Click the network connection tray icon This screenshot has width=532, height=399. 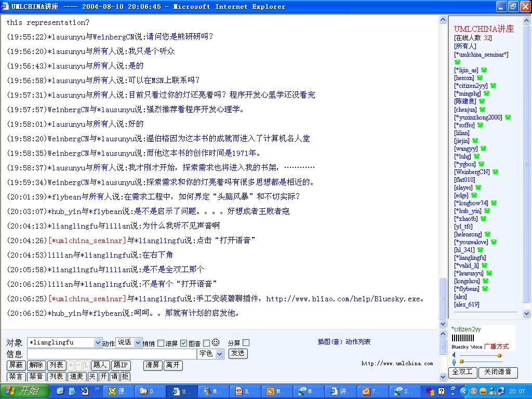[x=501, y=391]
